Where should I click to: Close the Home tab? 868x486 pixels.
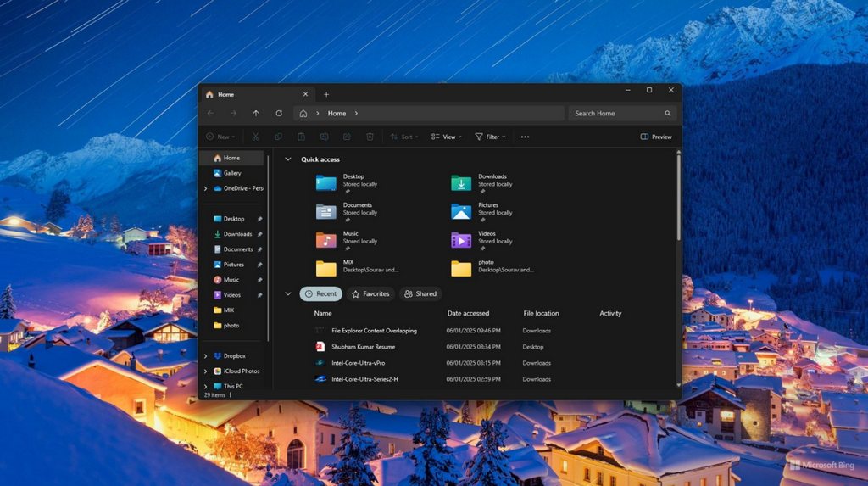point(305,95)
